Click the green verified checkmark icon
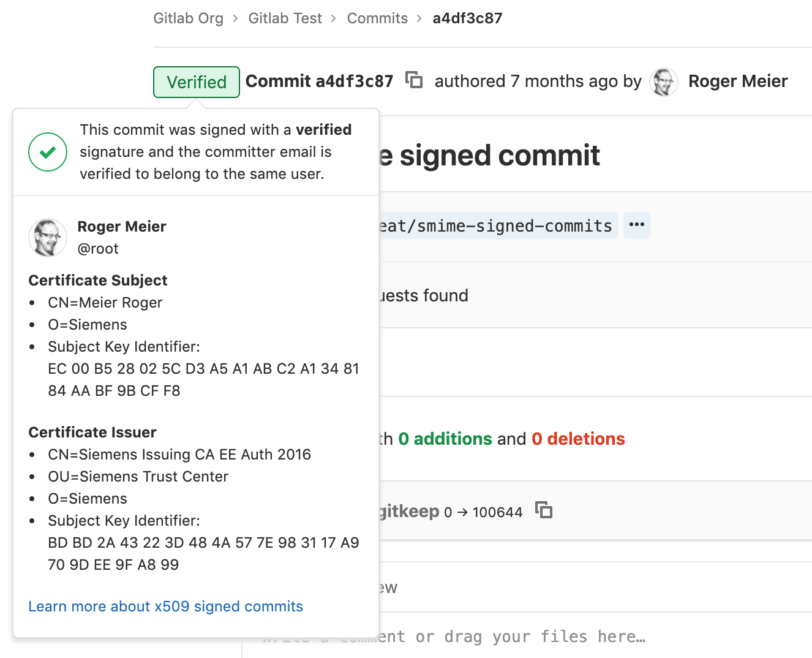Image resolution: width=812 pixels, height=658 pixels. click(47, 152)
